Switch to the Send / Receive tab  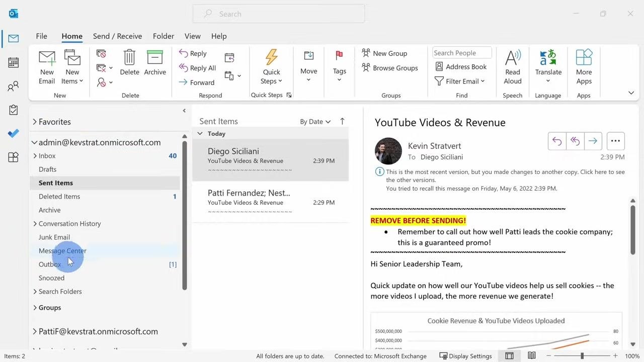[x=117, y=36]
